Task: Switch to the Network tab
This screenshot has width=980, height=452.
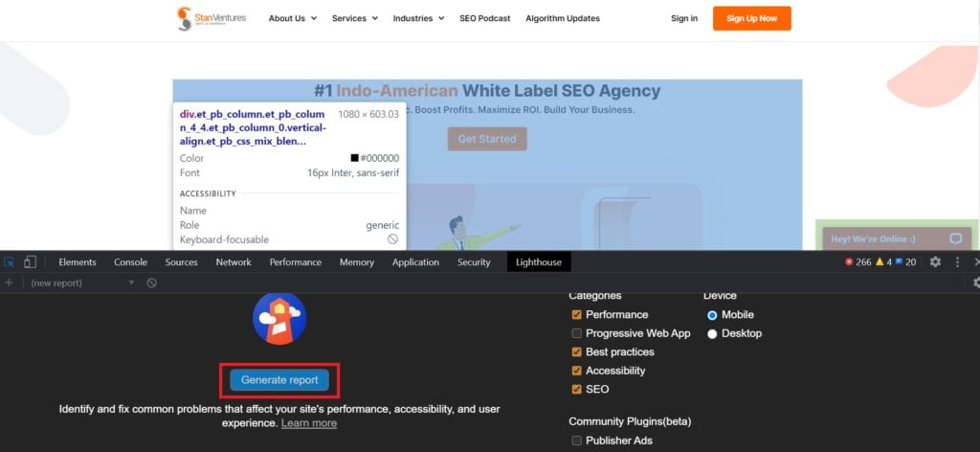Action: tap(234, 262)
